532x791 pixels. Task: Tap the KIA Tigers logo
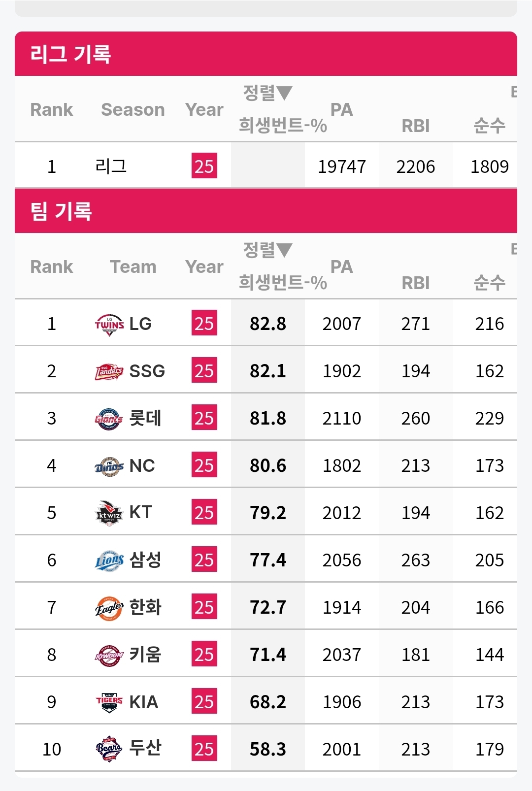click(x=109, y=702)
